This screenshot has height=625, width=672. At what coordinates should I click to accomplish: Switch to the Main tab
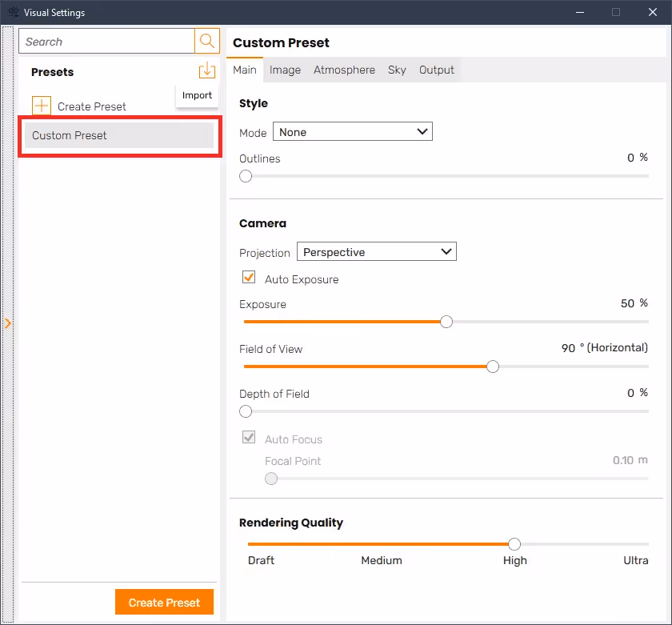(245, 70)
